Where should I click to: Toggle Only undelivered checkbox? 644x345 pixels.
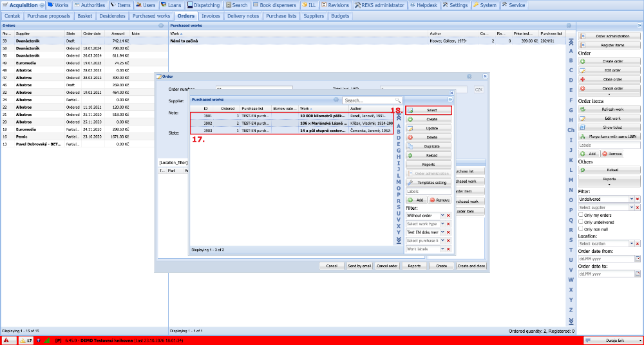(581, 222)
